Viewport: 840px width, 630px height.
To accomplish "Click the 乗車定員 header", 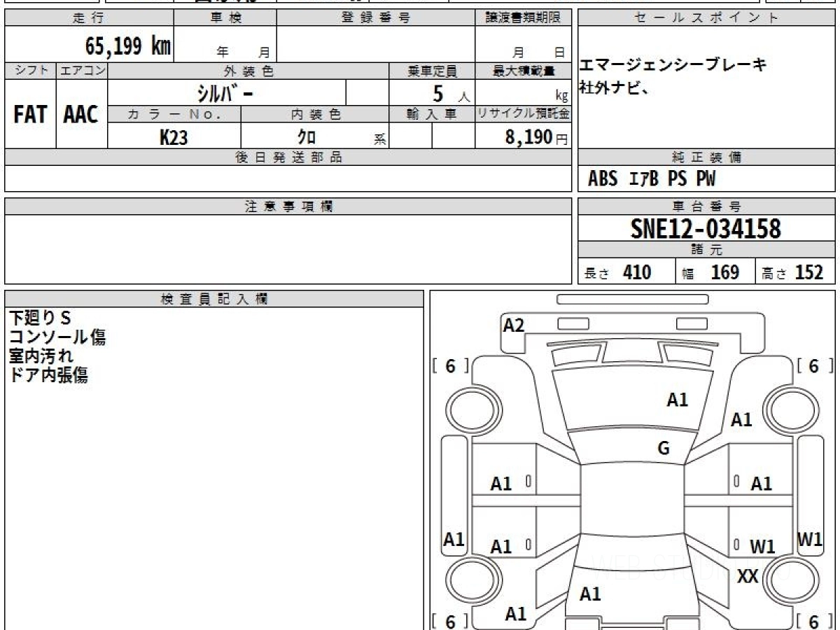I will tap(432, 71).
